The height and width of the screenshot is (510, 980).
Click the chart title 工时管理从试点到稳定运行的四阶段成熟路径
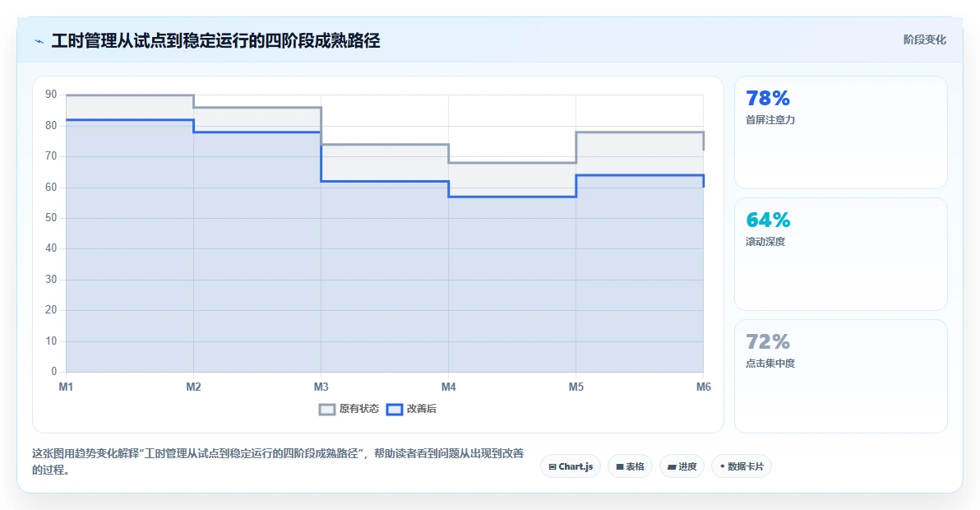point(215,40)
